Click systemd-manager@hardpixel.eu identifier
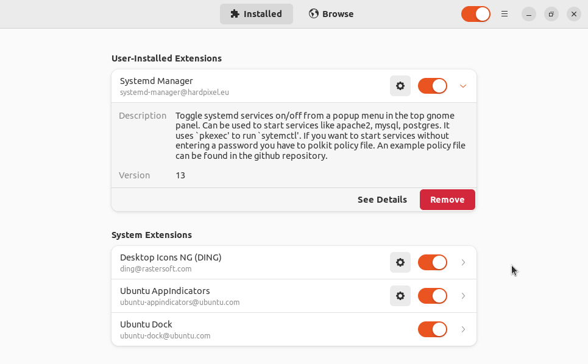 [174, 92]
